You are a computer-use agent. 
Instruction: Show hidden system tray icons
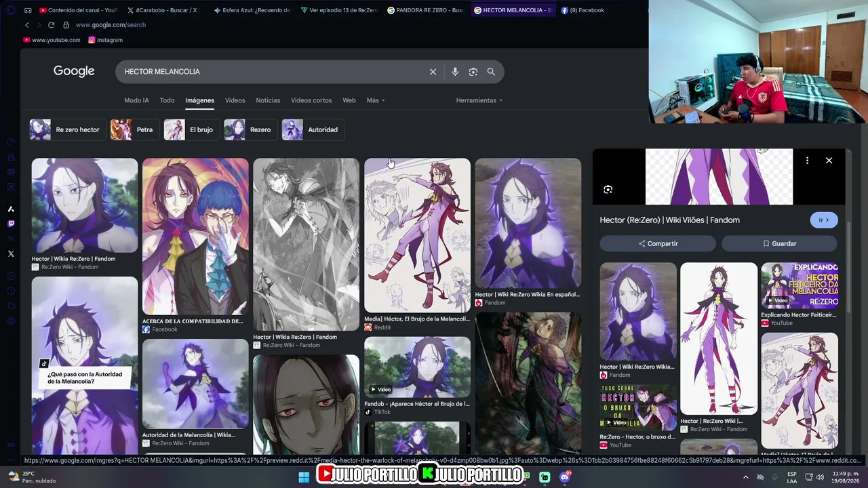[x=746, y=476]
